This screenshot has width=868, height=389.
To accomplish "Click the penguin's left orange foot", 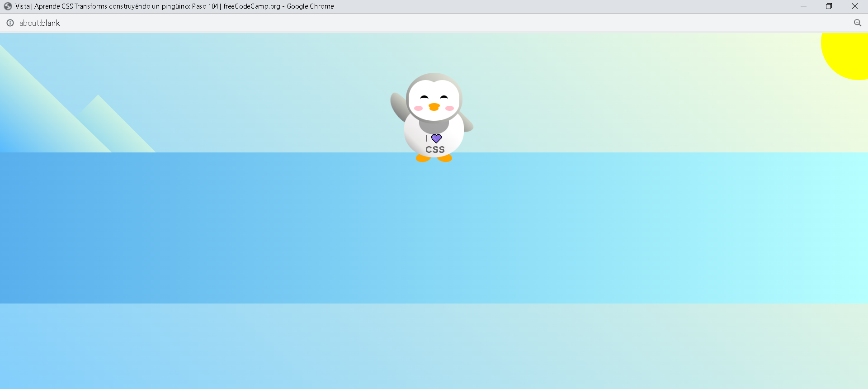I will (423, 158).
